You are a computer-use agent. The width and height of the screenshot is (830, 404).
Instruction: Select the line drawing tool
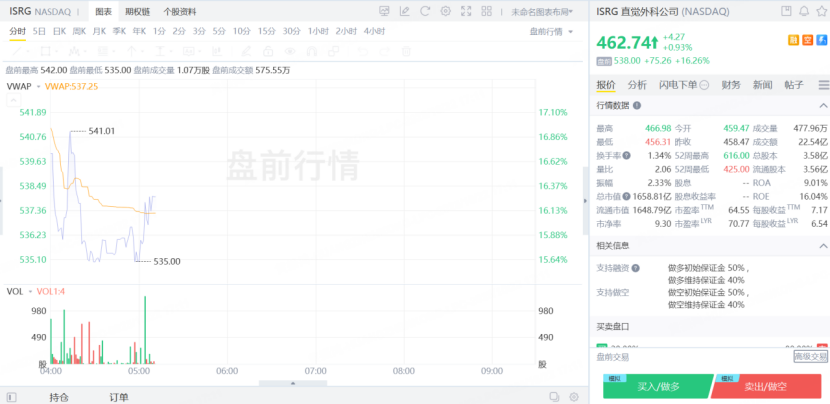pyautogui.click(x=16, y=51)
